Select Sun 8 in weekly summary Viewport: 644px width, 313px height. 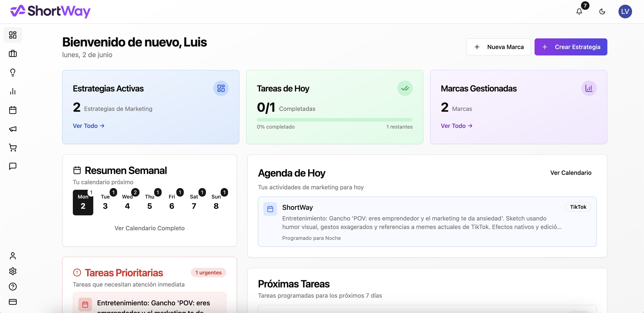click(x=216, y=202)
